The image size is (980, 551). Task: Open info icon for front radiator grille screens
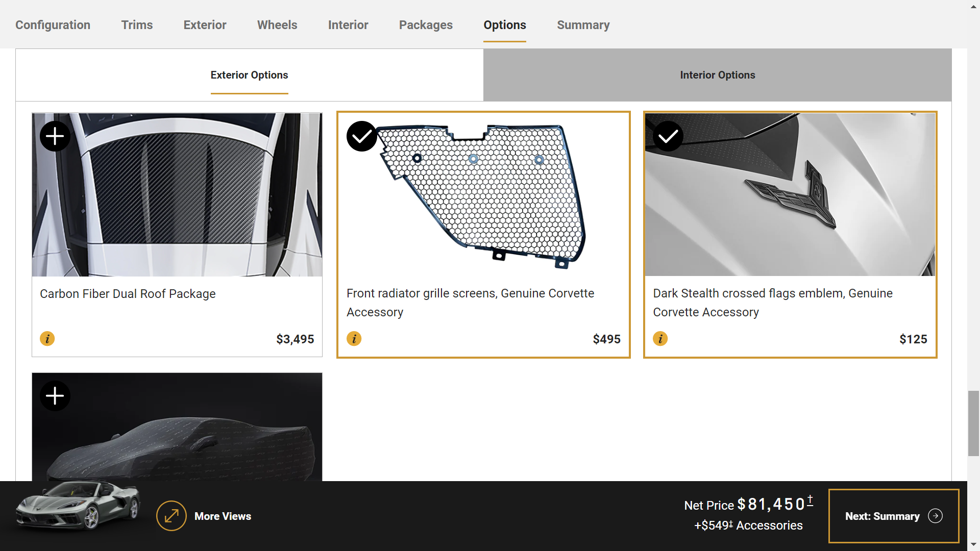pyautogui.click(x=354, y=338)
